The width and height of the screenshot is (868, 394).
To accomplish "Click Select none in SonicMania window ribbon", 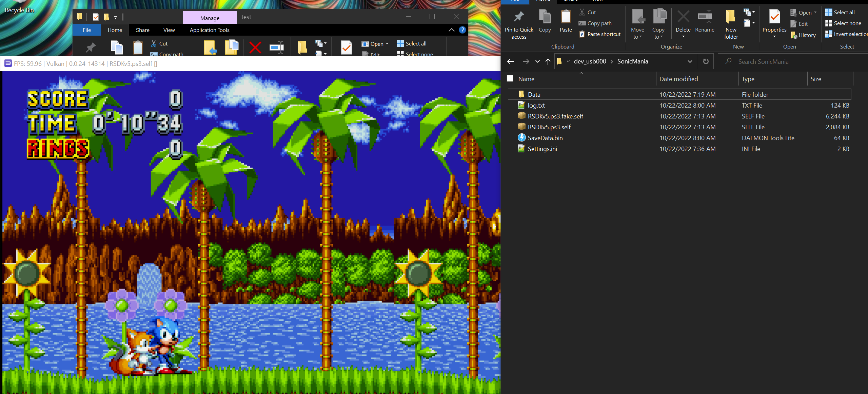I will coord(843,23).
